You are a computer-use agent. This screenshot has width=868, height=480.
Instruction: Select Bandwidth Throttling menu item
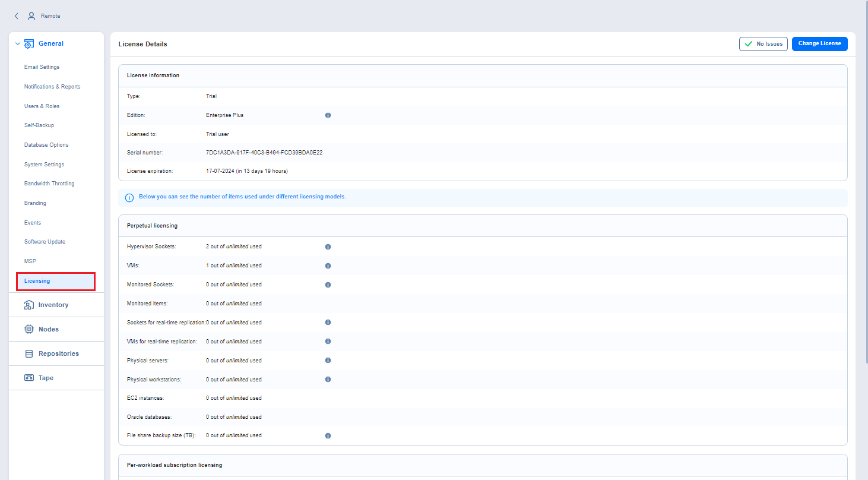point(49,184)
